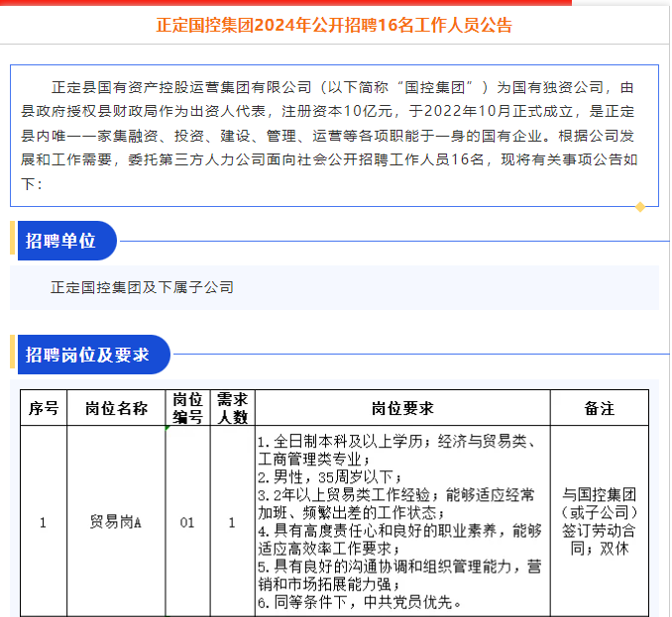Screen dimensions: 672x617
Task: Click the 岗位名称 column header
Action: tap(116, 408)
